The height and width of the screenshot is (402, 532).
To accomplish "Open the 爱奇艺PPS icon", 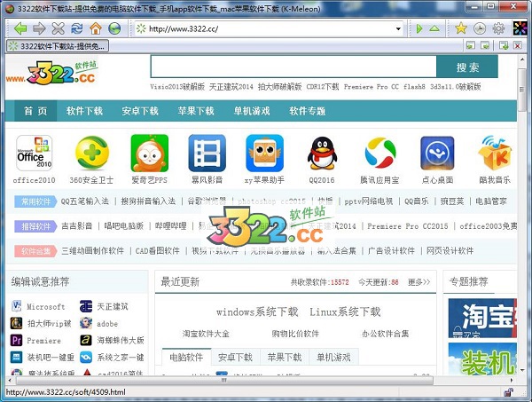I will point(149,154).
